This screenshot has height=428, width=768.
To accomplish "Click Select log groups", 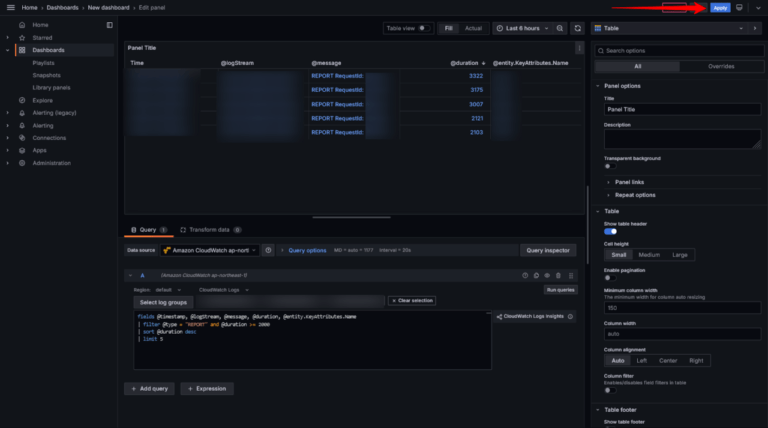I will [163, 303].
